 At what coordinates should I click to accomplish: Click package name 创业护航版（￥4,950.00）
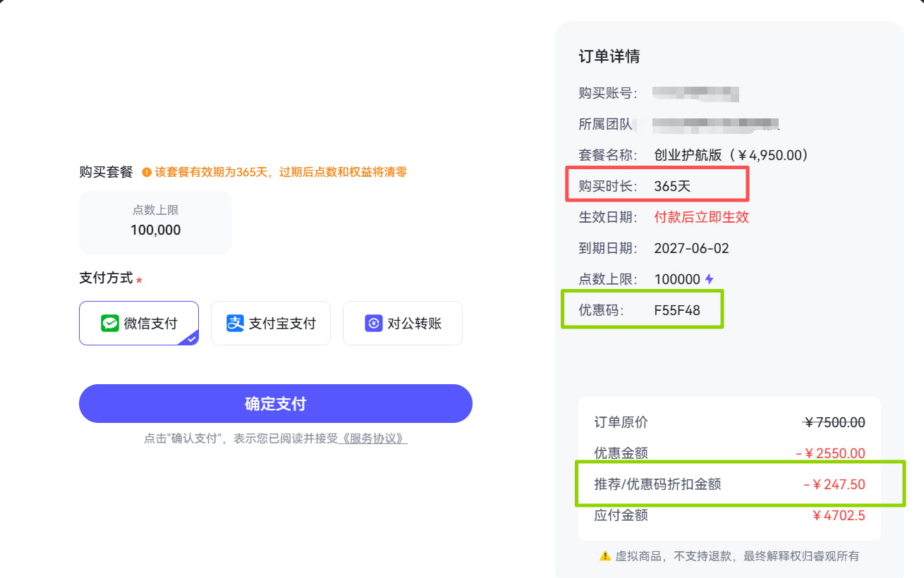click(x=731, y=155)
